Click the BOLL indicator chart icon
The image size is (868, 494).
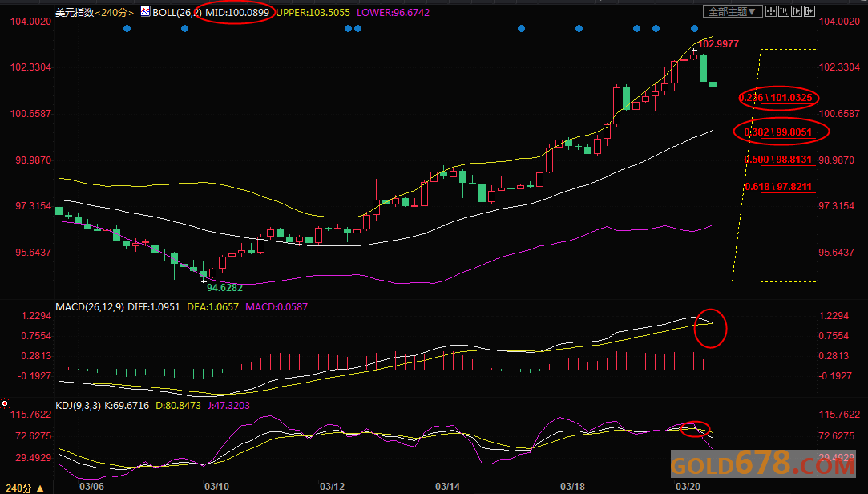[145, 11]
